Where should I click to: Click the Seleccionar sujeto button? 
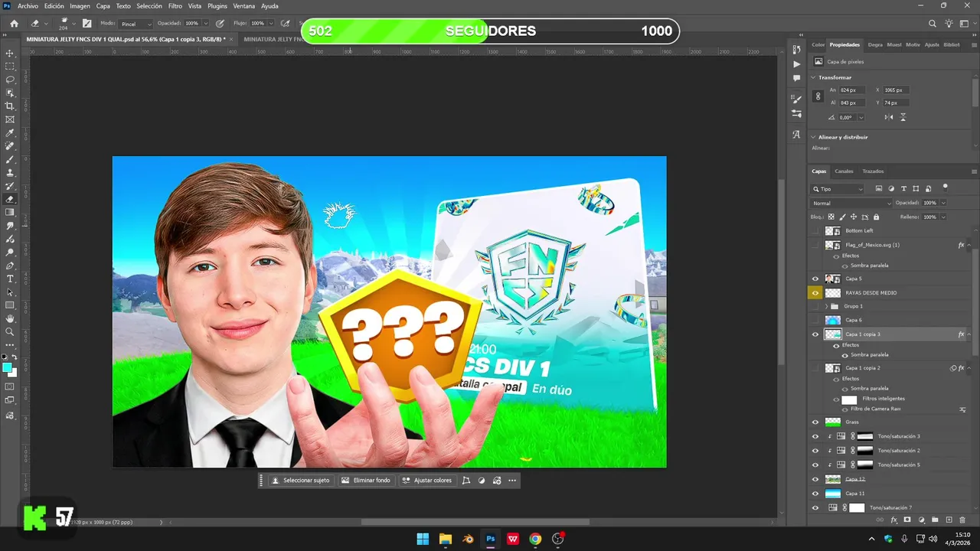[301, 481]
